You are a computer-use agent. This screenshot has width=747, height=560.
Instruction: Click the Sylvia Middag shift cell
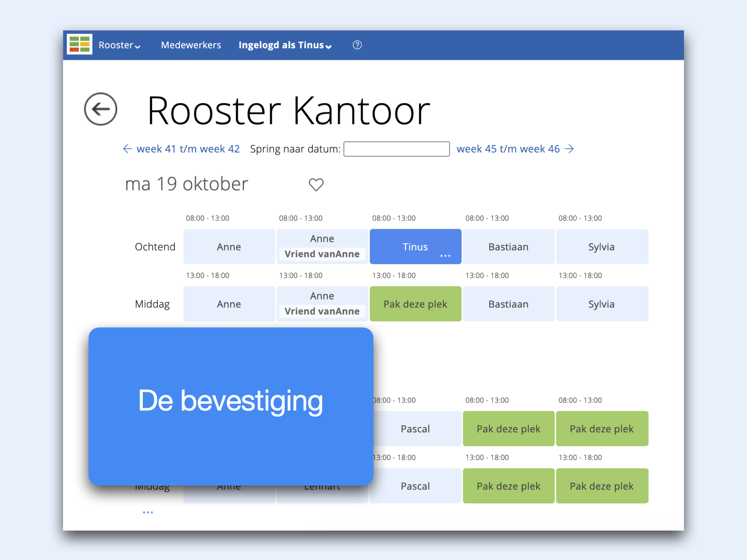point(601,304)
